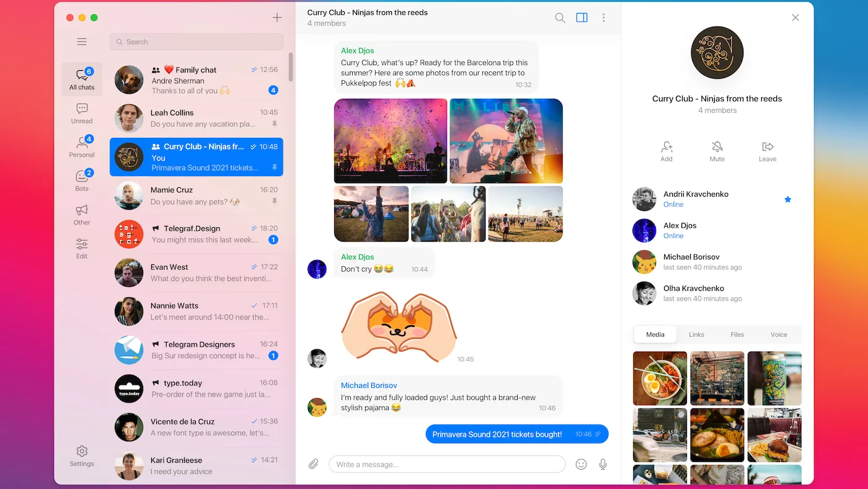This screenshot has height=489, width=868.
Task: Start a new chat using the plus icon
Action: (277, 17)
